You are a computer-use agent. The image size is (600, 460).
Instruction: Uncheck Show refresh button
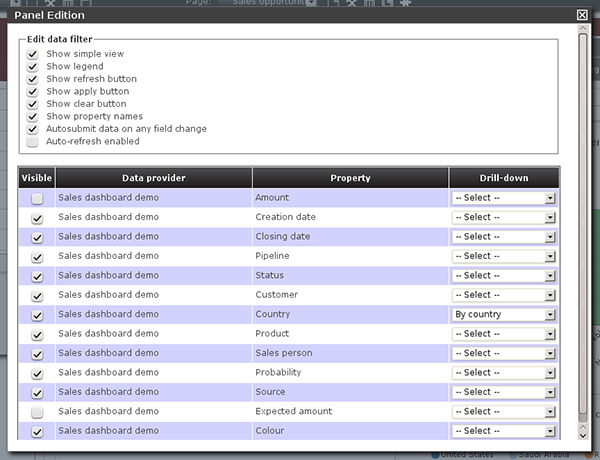point(33,79)
